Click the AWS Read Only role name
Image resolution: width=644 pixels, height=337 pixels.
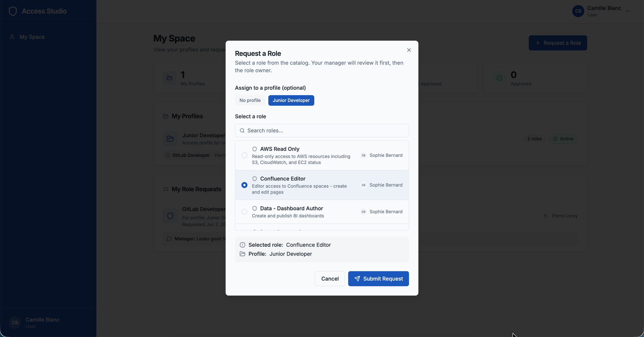(x=280, y=149)
